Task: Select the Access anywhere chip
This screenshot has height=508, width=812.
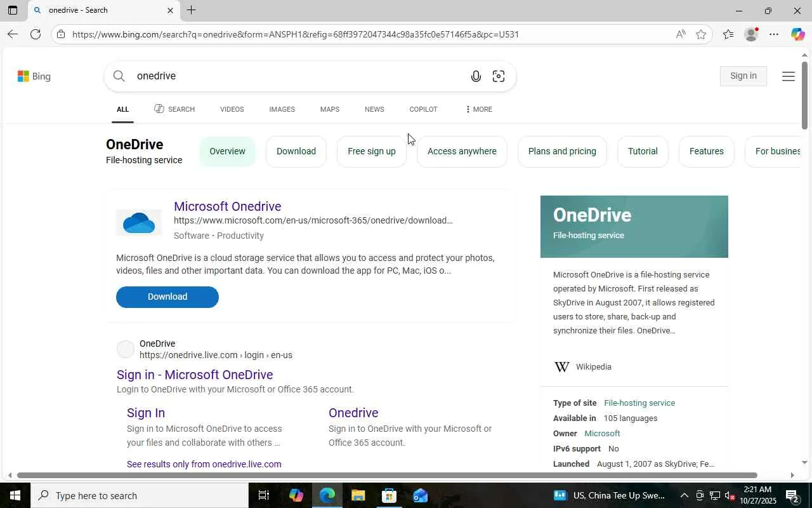Action: point(462,151)
